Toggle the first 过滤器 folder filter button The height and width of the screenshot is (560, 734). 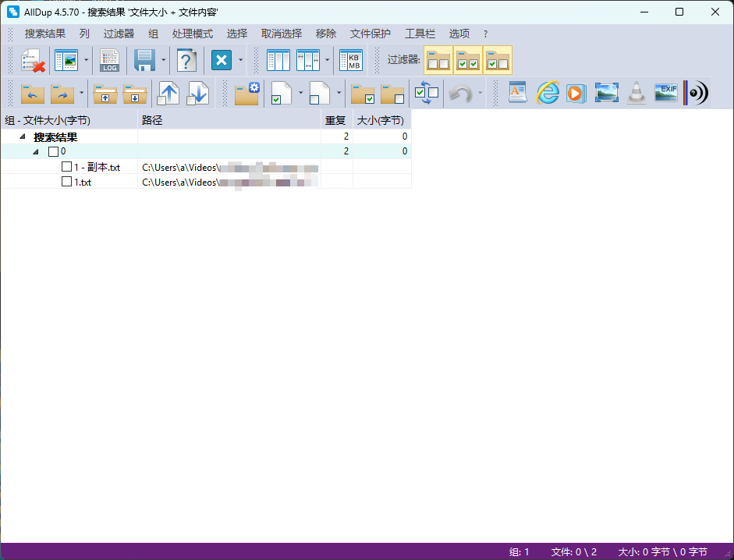point(438,60)
